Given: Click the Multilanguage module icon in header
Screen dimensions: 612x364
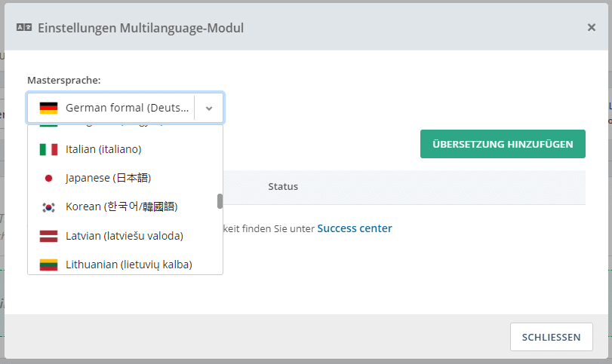Looking at the screenshot, I should 24,28.
